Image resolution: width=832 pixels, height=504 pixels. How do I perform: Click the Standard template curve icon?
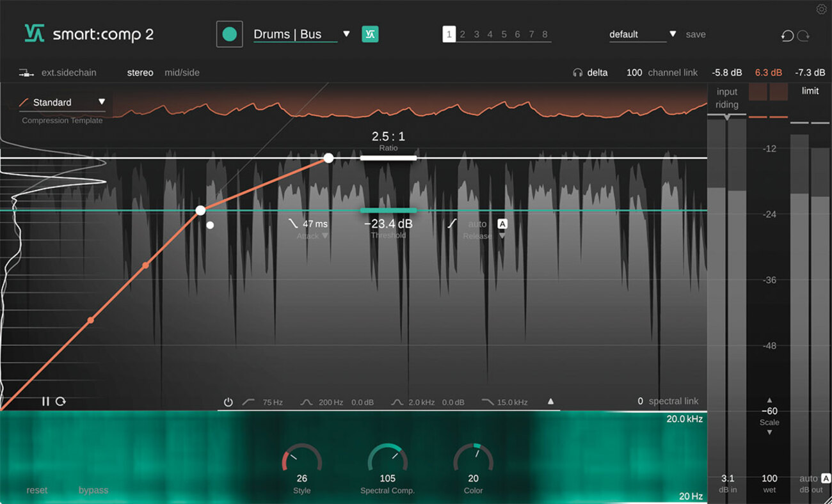click(24, 102)
